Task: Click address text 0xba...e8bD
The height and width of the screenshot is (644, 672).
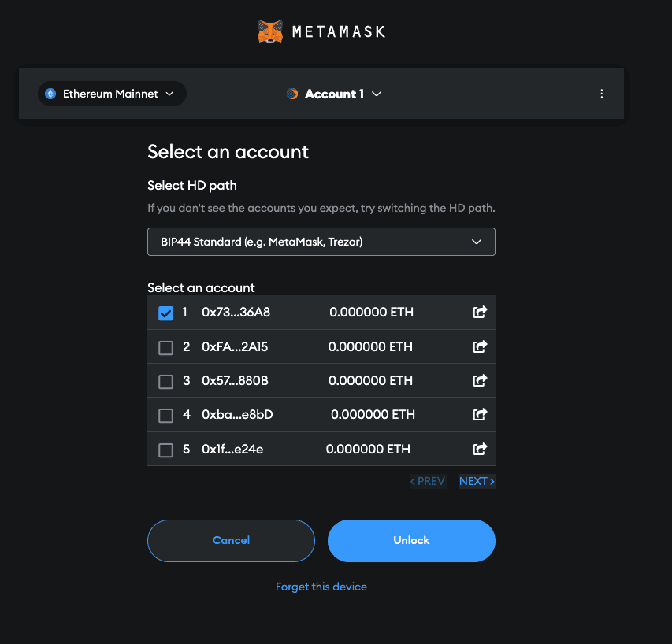Action: 237,414
